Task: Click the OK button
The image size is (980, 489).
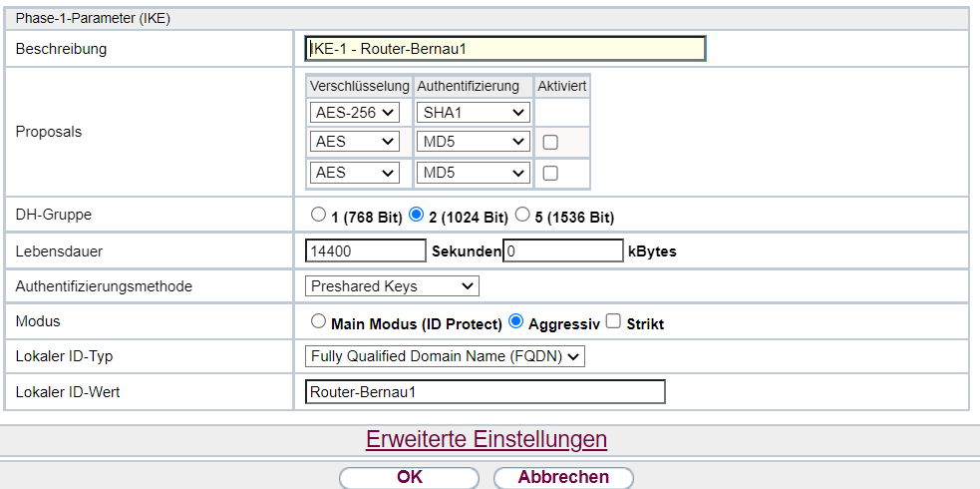Action: click(x=410, y=478)
